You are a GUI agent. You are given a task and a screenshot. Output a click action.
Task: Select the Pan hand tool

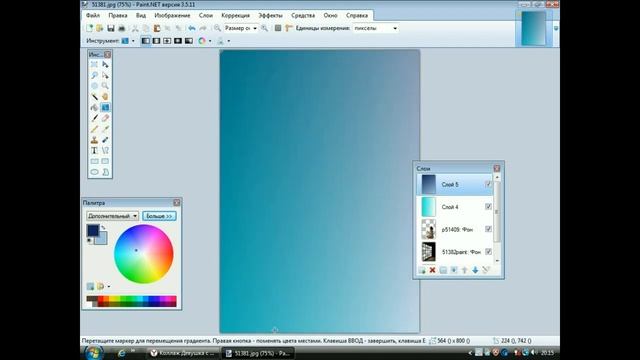click(x=105, y=97)
